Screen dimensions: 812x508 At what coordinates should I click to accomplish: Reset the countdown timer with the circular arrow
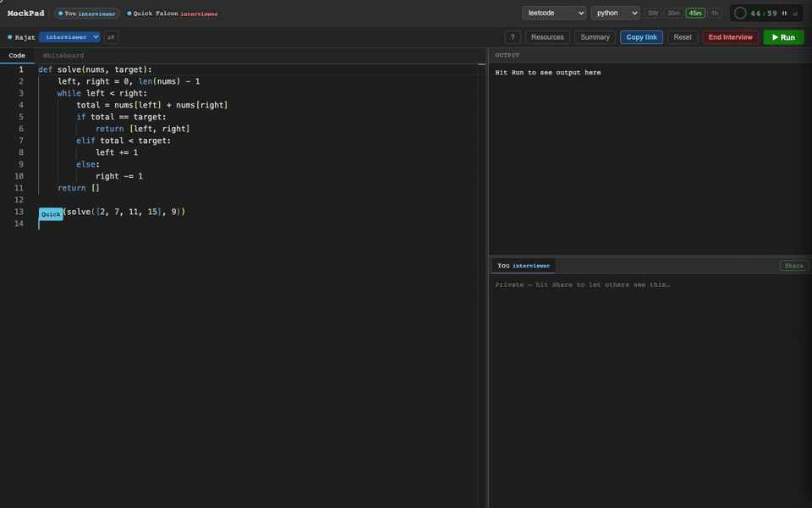coord(795,14)
